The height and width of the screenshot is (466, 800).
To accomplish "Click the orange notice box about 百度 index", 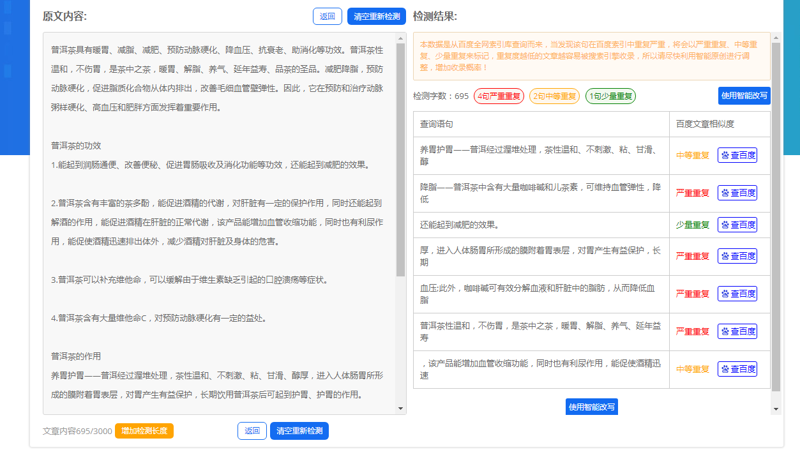I will tap(591, 56).
